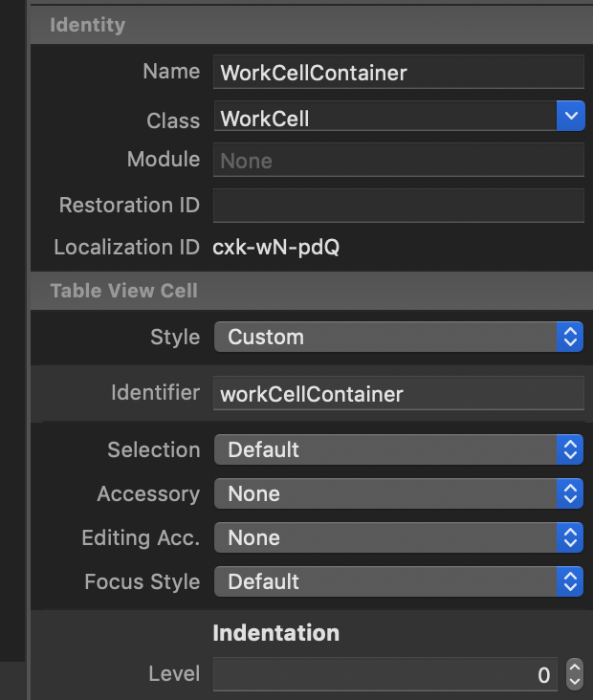The width and height of the screenshot is (593, 700).
Task: Open the Accessory dropdown menu
Action: point(398,493)
